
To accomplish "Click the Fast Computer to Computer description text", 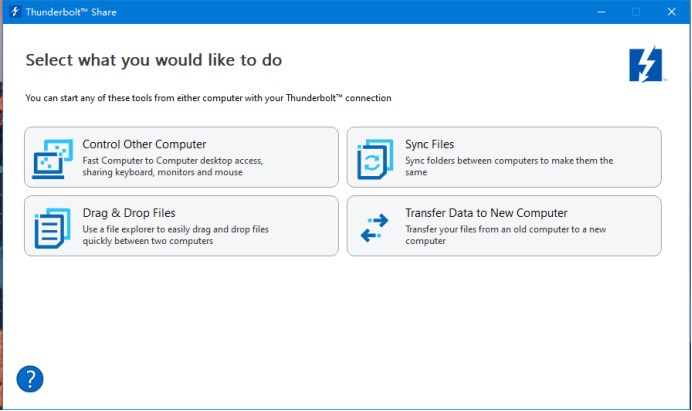I will tap(172, 166).
